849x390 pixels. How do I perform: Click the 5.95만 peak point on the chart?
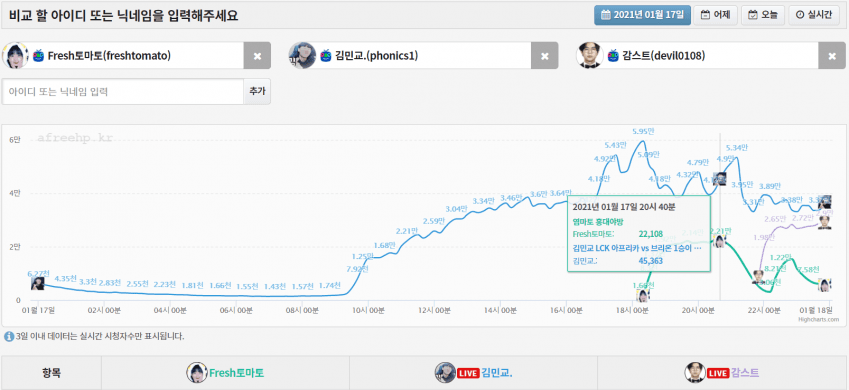coord(643,141)
